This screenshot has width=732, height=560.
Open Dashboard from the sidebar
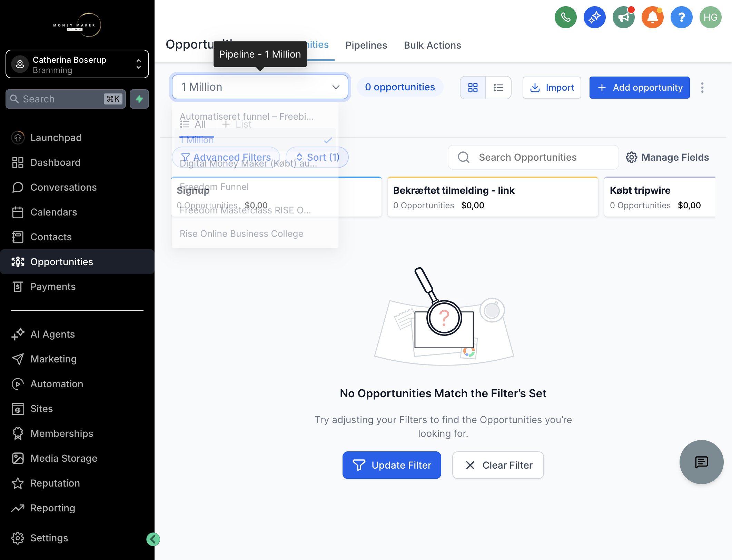point(77,162)
